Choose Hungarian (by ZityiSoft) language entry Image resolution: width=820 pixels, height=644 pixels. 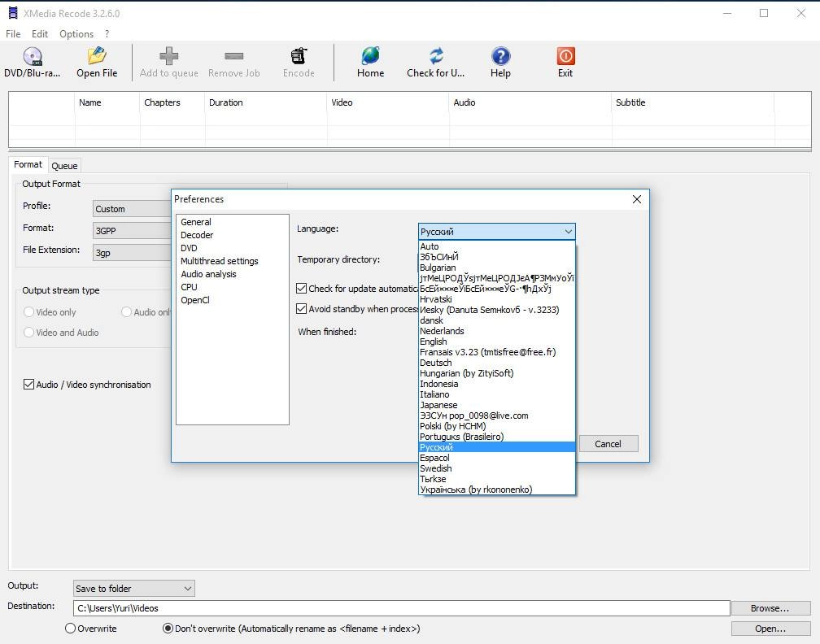(497, 373)
